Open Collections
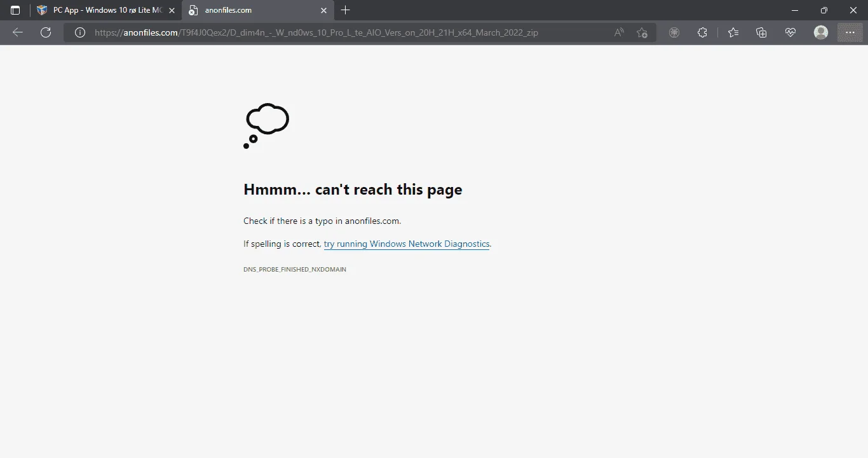 (x=761, y=32)
